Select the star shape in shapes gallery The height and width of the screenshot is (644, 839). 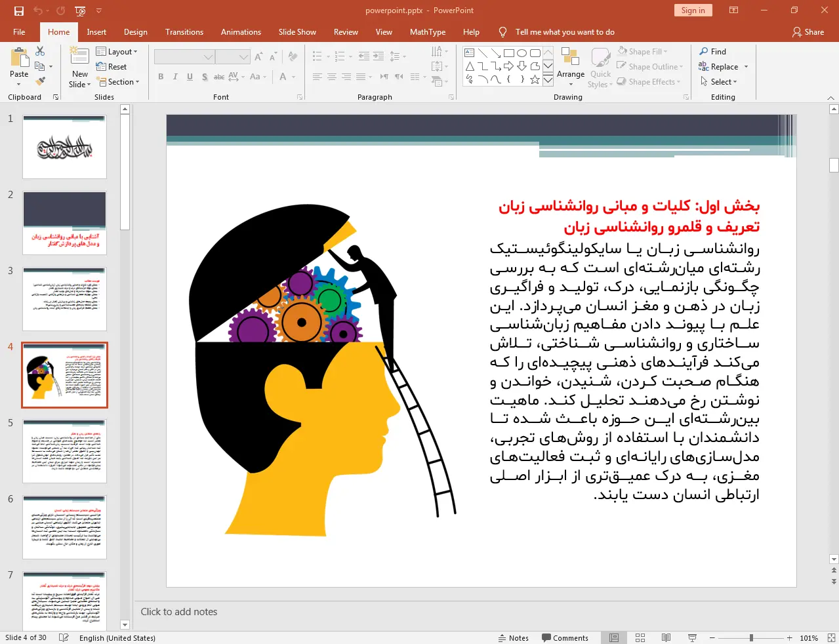(535, 79)
